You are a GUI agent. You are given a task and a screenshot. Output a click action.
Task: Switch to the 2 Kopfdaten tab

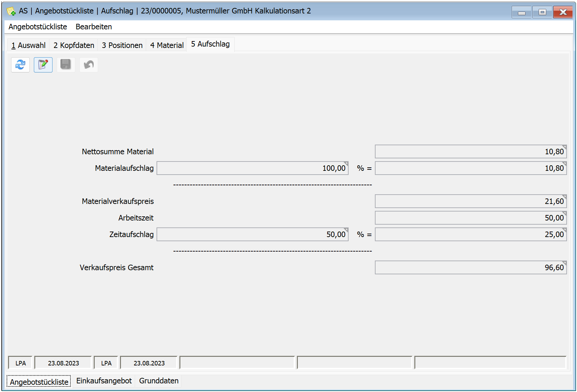coord(74,45)
